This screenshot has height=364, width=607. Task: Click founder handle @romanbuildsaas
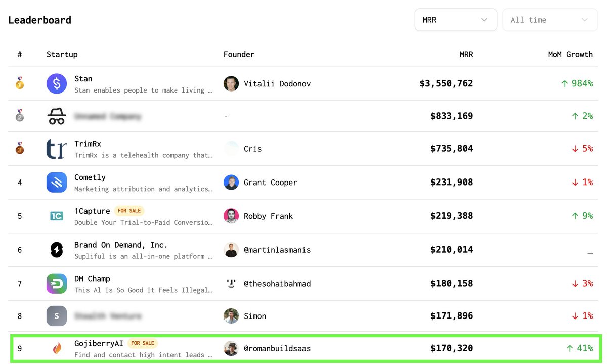tap(277, 348)
